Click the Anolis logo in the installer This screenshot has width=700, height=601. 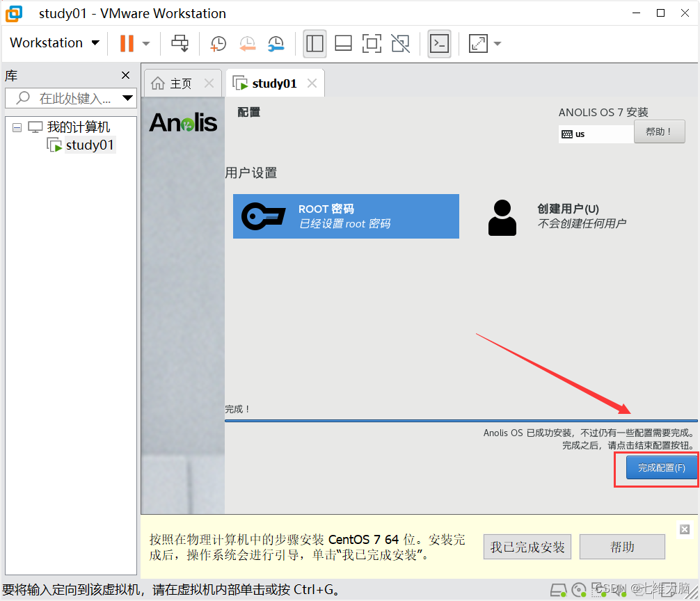[183, 122]
